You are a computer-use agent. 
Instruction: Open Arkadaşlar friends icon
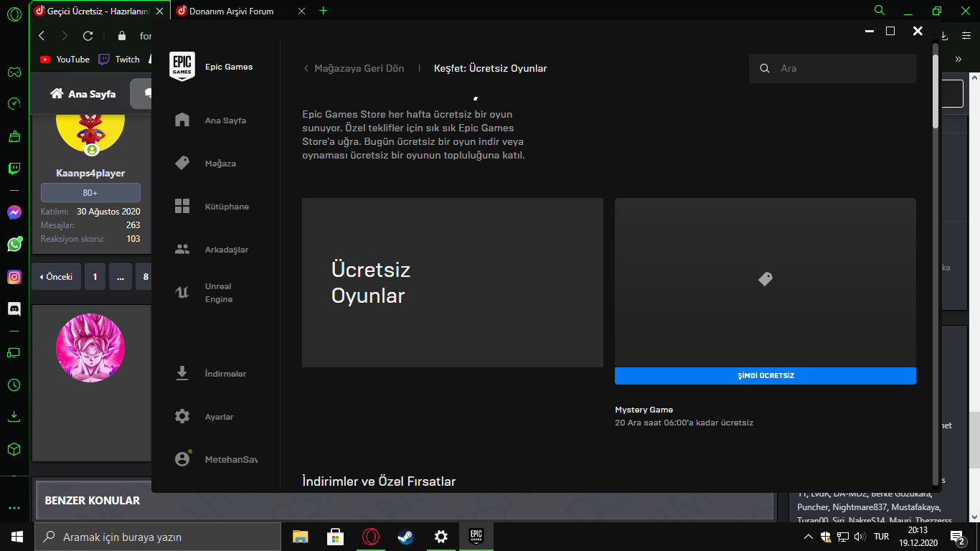182,250
